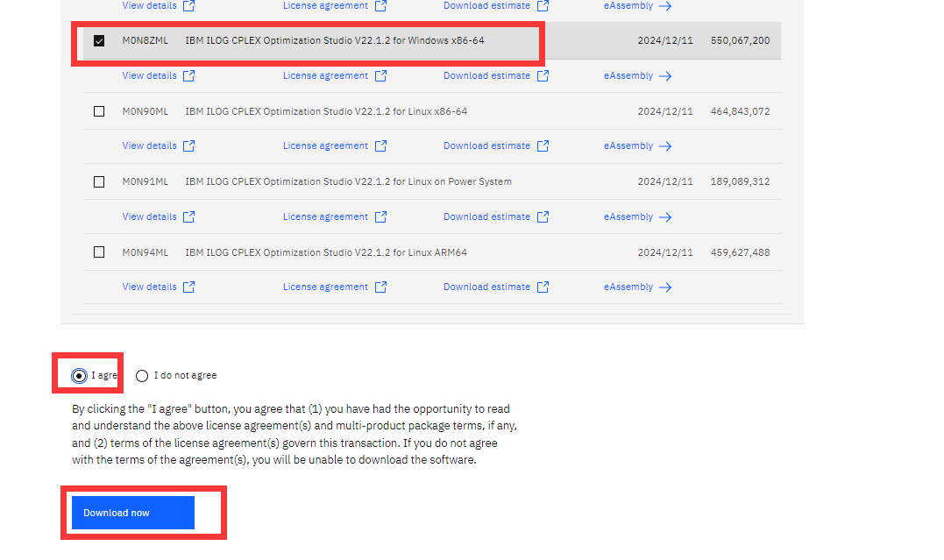
Task: Click date 2024/12/11 in Linux ARM64 row
Action: (665, 252)
